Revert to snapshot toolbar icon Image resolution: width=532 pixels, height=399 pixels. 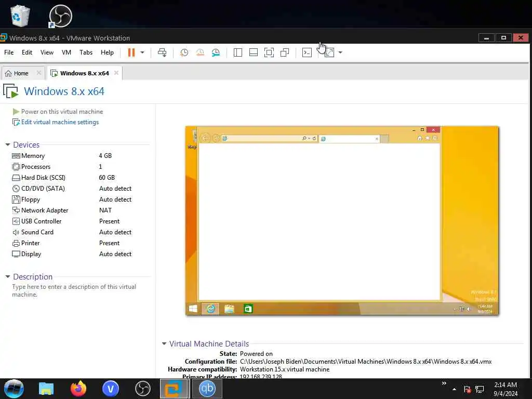coord(200,52)
